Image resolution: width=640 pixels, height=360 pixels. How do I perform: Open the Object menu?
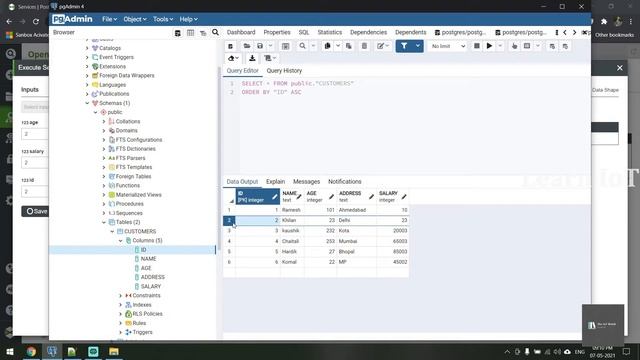tap(135, 19)
